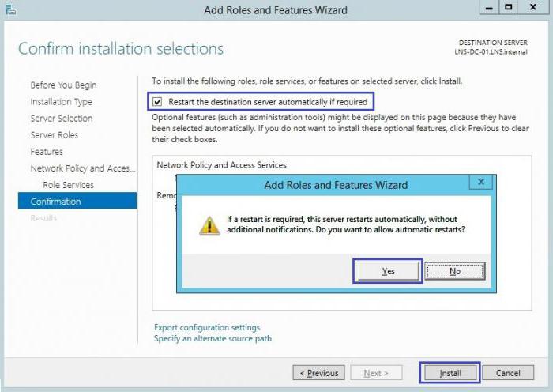Screen dimensions: 553x392
Task: Select Installation Type step
Action: [61, 102]
